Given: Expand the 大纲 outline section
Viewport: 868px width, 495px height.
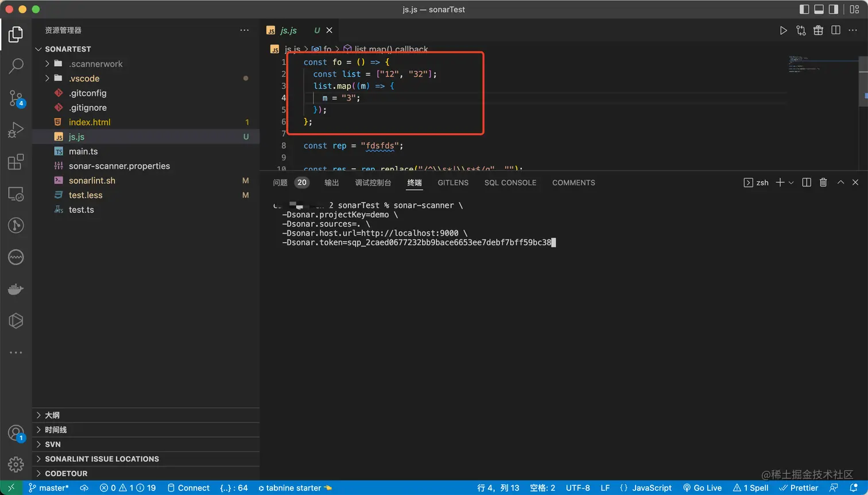Looking at the screenshot, I should 146,415.
